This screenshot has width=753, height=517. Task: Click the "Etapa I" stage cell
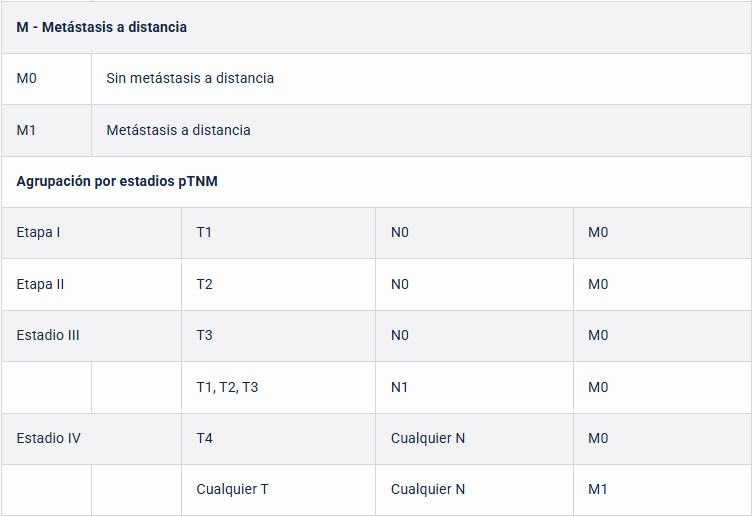pyautogui.click(x=39, y=233)
